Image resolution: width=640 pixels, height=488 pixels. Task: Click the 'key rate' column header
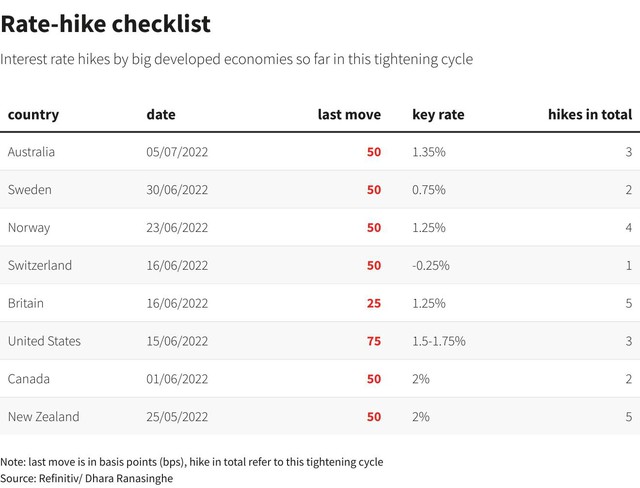(x=438, y=114)
